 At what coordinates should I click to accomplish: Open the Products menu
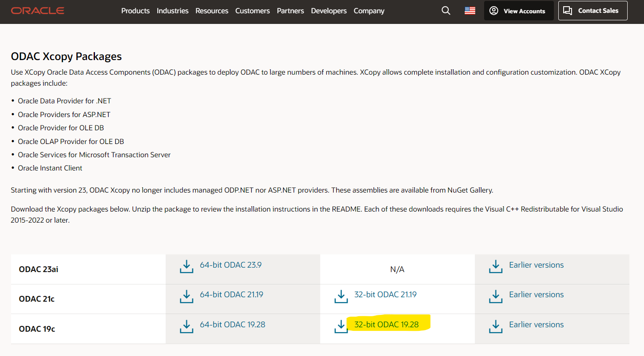(136, 11)
